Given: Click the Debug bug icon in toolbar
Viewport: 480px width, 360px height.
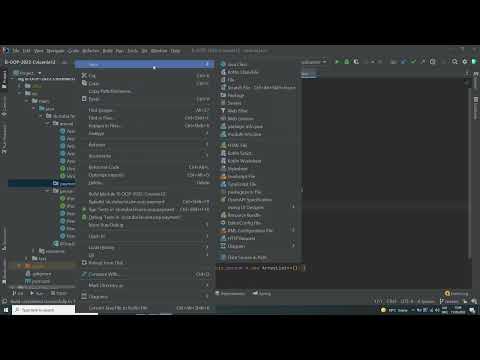Looking at the screenshot, I should click(347, 62).
